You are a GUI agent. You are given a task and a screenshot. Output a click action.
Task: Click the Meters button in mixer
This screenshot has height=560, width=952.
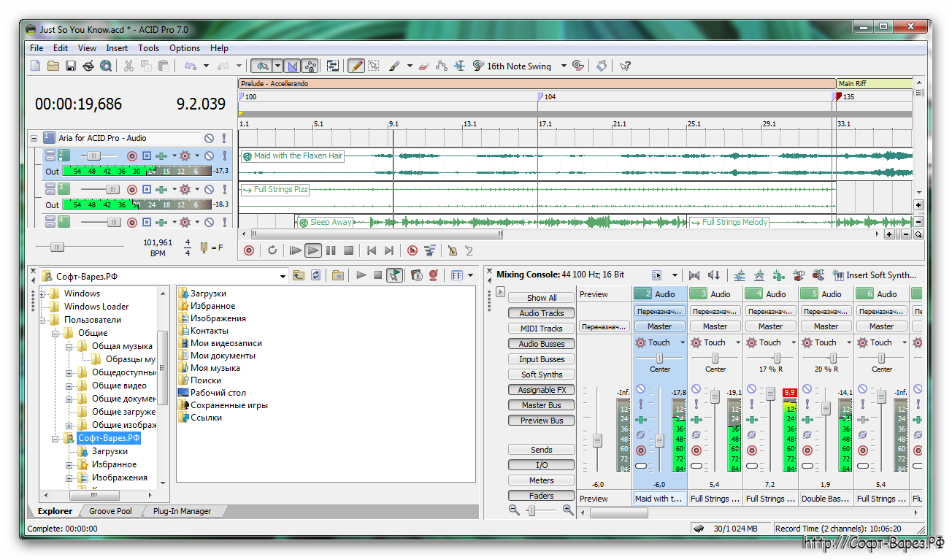(542, 480)
